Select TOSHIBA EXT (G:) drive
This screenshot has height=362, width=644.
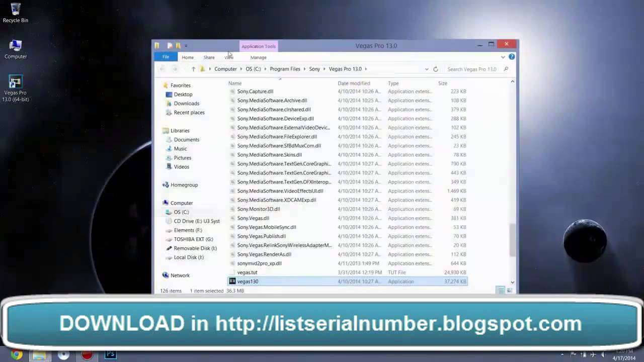pos(193,239)
